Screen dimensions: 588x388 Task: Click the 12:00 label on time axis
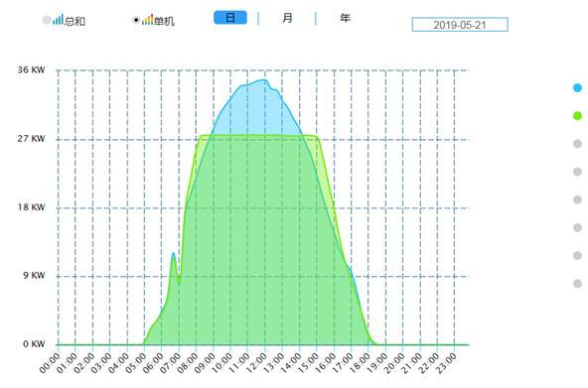pyautogui.click(x=257, y=362)
